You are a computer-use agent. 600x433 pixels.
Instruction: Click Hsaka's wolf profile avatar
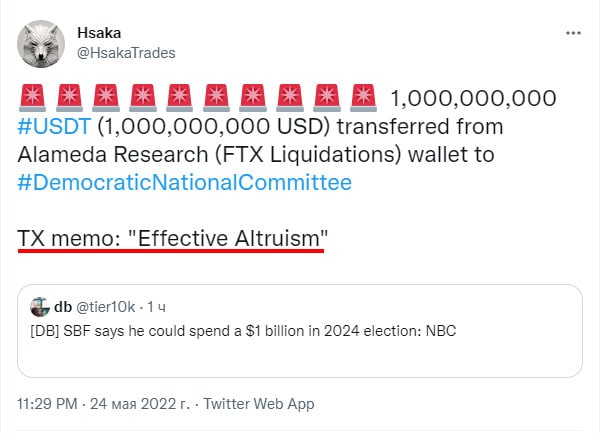(43, 44)
